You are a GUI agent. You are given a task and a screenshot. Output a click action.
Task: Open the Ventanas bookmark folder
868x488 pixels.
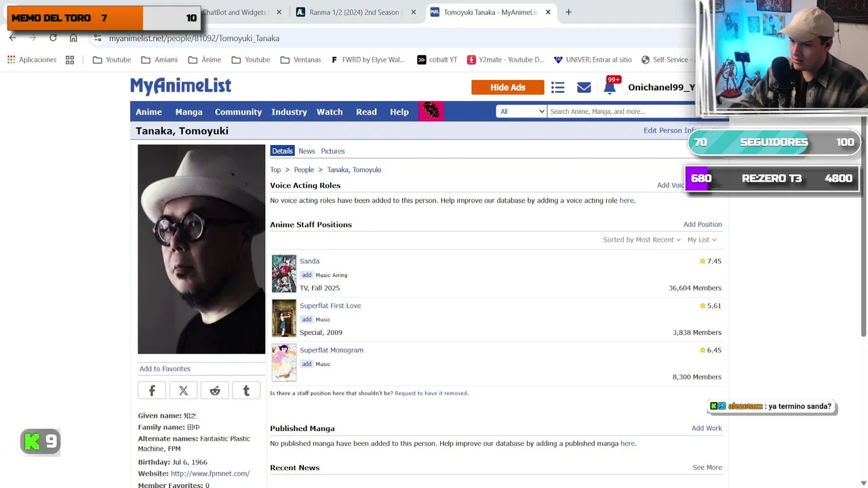[x=300, y=60]
